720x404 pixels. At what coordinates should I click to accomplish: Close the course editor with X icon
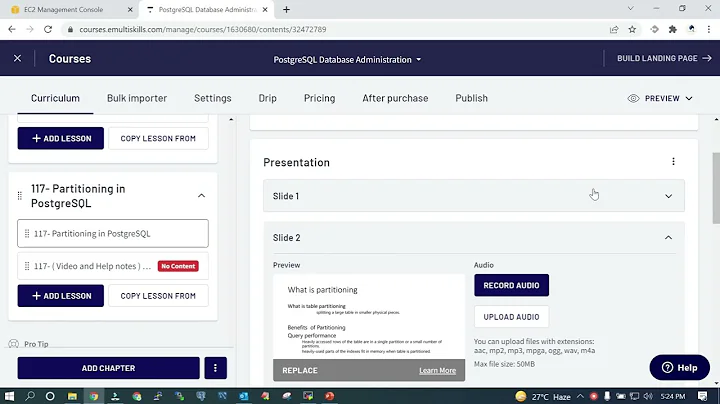point(17,58)
